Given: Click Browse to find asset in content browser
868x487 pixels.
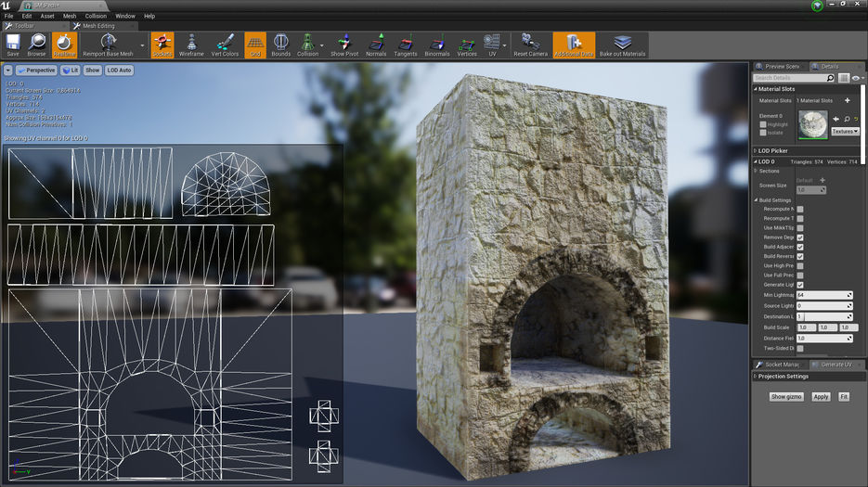Looking at the screenshot, I should (x=36, y=45).
